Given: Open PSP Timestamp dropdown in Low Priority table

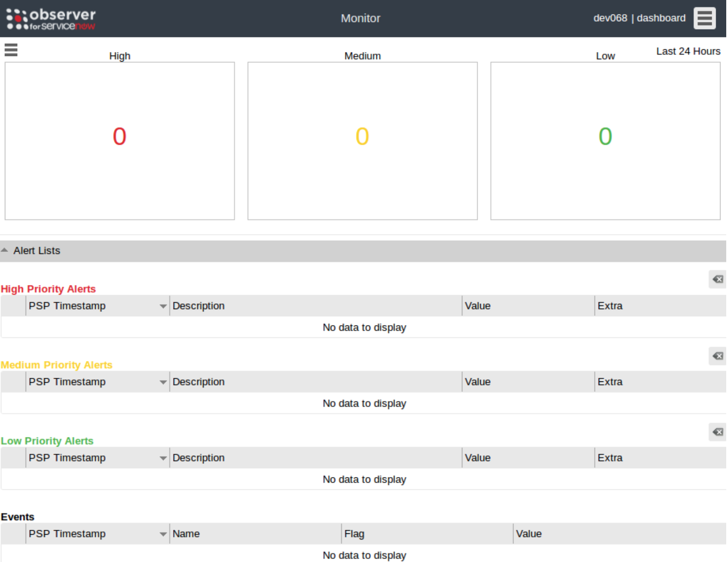Looking at the screenshot, I should pyautogui.click(x=163, y=458).
